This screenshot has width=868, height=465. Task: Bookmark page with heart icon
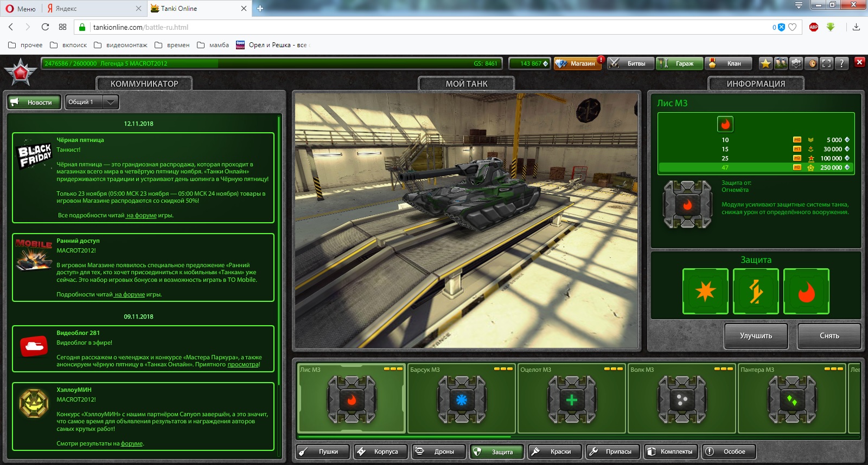click(x=793, y=27)
